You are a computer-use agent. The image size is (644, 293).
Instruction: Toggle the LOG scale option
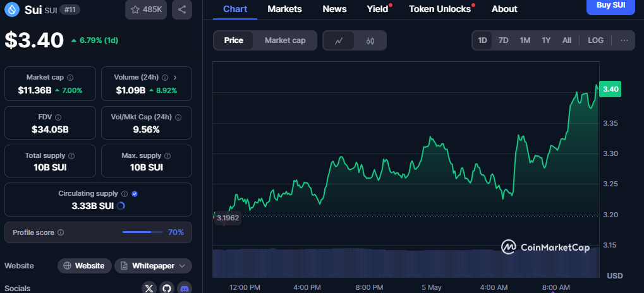pyautogui.click(x=595, y=40)
